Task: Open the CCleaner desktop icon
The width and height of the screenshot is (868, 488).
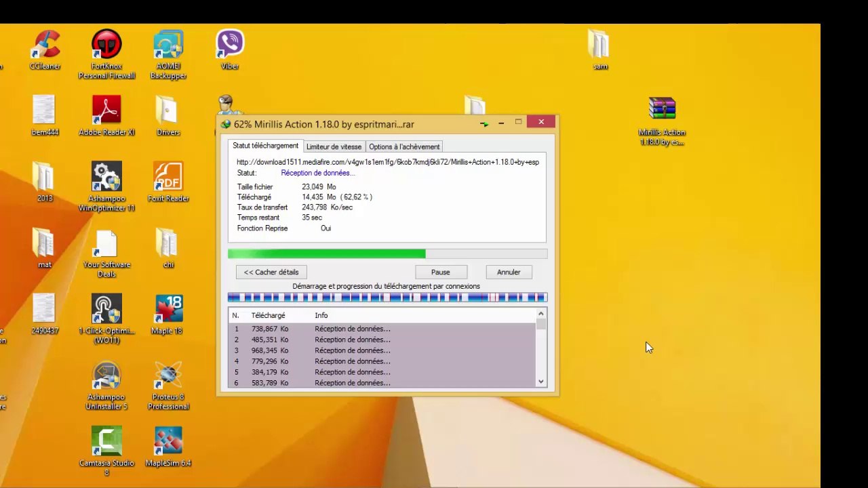Action: tap(45, 50)
